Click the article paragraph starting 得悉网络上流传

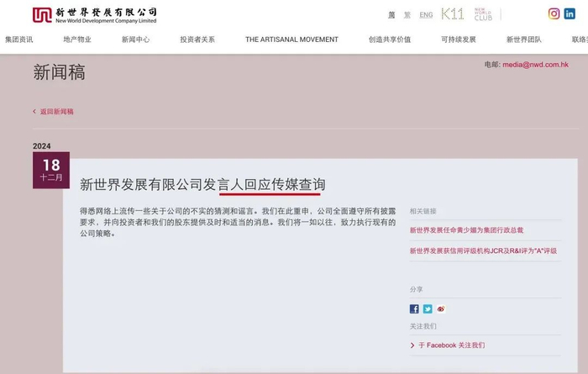click(238, 222)
